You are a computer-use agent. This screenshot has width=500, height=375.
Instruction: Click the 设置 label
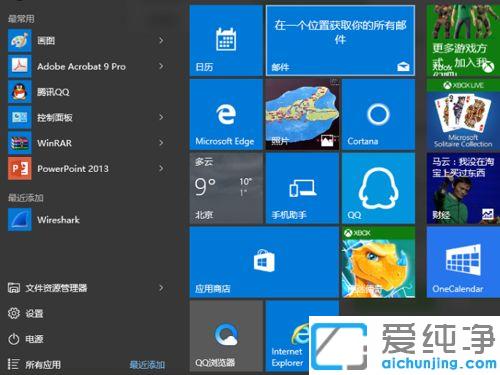coord(34,314)
